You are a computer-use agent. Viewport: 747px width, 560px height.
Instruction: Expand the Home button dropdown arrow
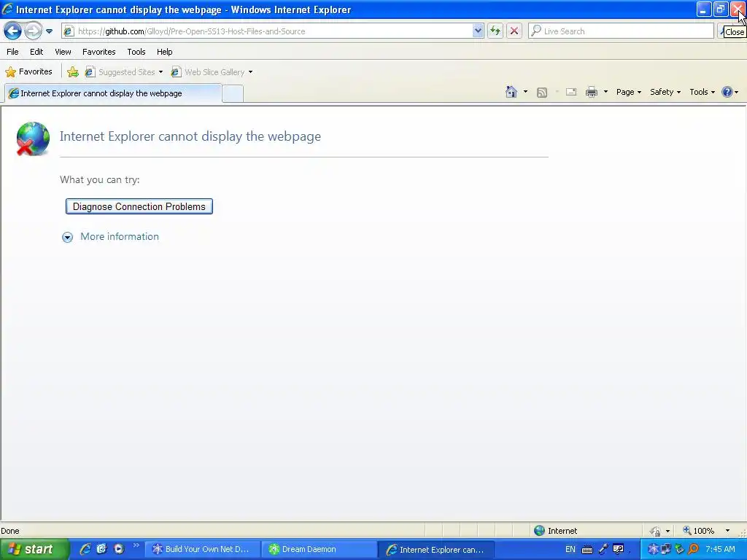click(525, 92)
